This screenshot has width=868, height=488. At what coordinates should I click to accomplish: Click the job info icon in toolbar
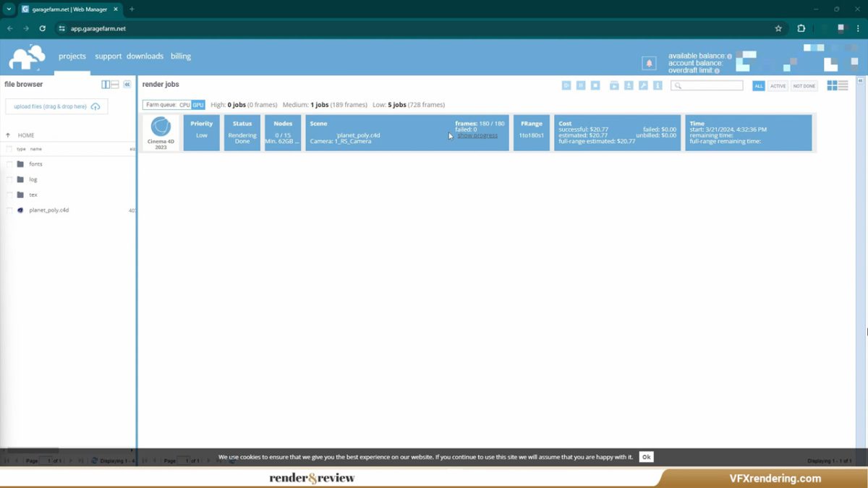coord(658,85)
